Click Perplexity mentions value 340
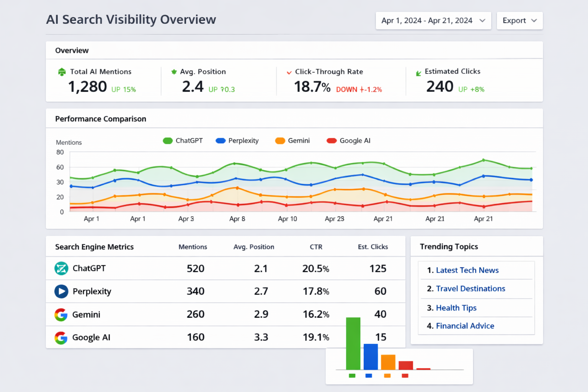This screenshot has width=588, height=392. tap(195, 291)
